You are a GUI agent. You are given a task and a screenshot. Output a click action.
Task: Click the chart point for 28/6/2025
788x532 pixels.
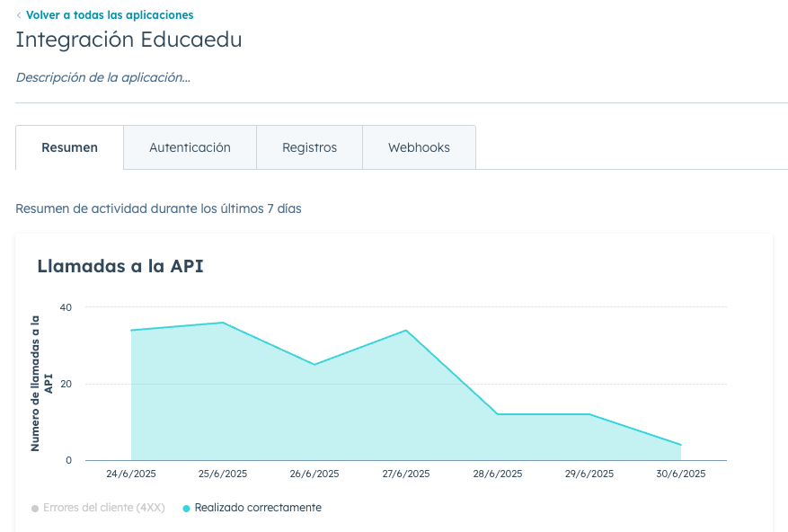[498, 414]
